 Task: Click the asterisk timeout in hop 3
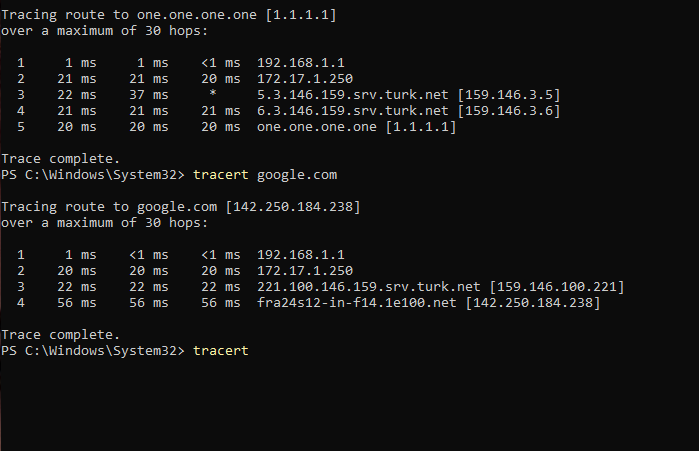coord(213,94)
